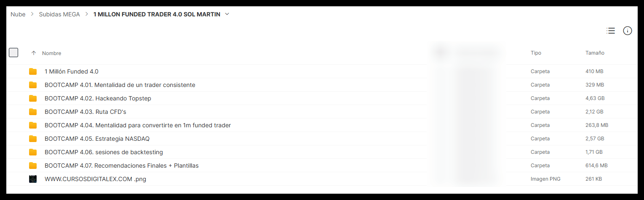Open BOOTCAMP 4.03. Ruta CFD's folder
Viewport: 644px width, 200px height.
[x=86, y=112]
